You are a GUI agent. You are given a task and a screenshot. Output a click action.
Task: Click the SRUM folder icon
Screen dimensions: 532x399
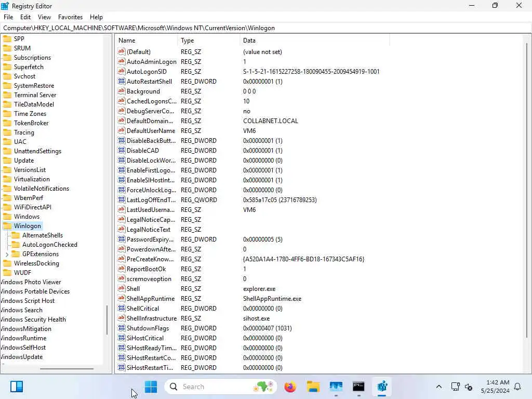7,48
